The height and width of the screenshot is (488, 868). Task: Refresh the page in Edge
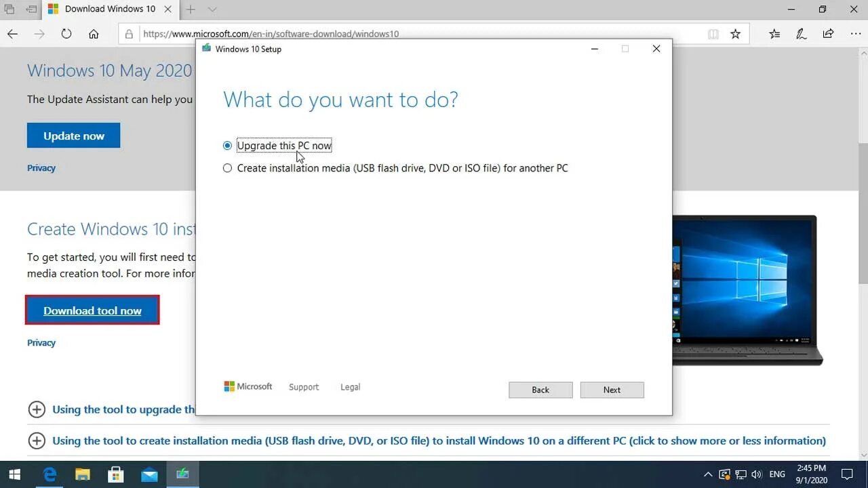(x=66, y=34)
